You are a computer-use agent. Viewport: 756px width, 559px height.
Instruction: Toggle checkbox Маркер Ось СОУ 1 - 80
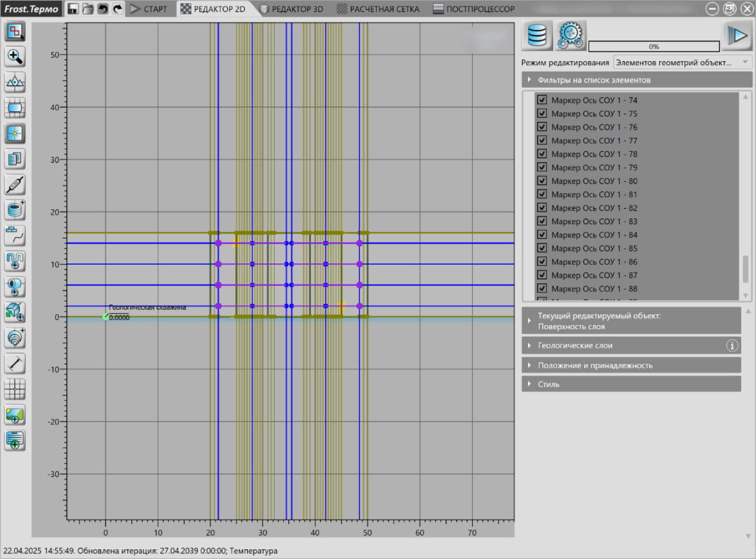(542, 181)
